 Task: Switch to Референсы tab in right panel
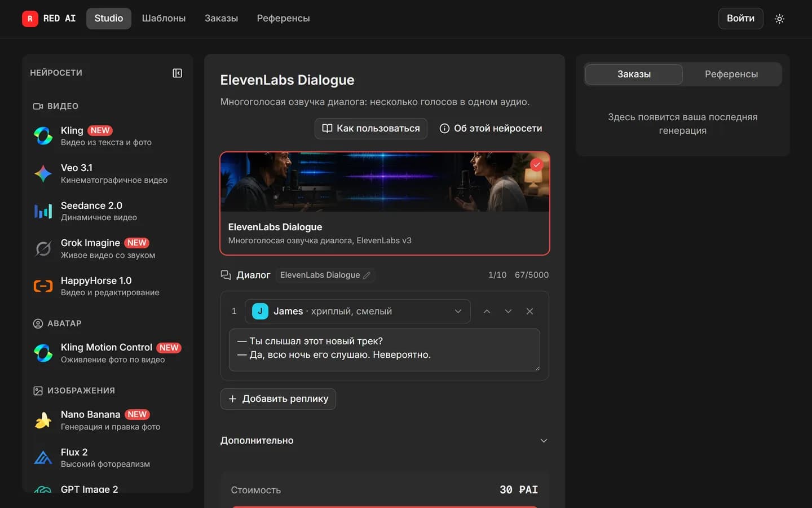(731, 74)
